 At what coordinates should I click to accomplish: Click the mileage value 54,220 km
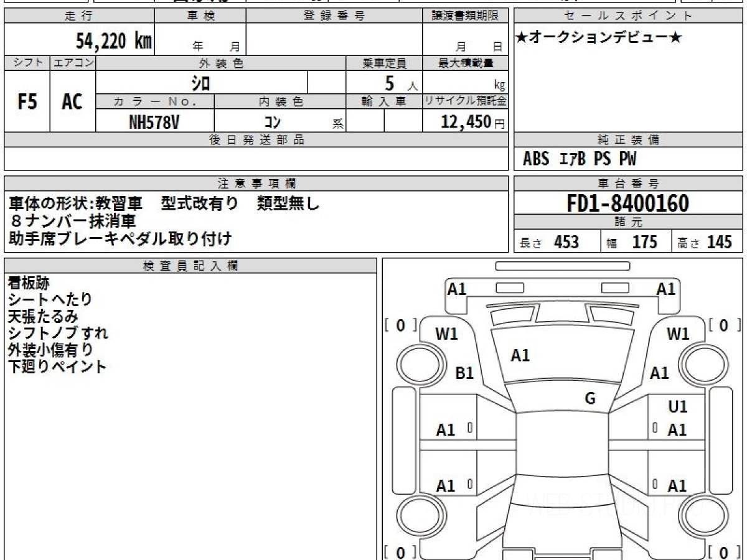[114, 41]
